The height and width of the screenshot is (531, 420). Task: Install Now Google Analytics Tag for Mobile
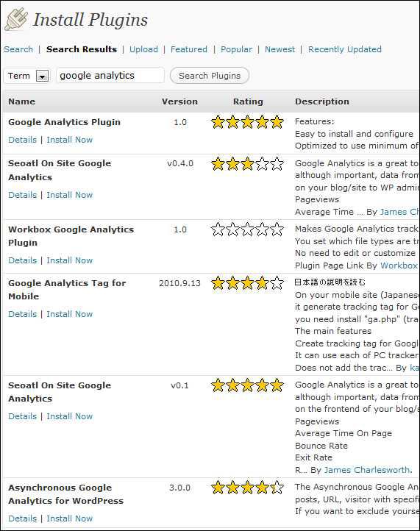pyautogui.click(x=69, y=314)
